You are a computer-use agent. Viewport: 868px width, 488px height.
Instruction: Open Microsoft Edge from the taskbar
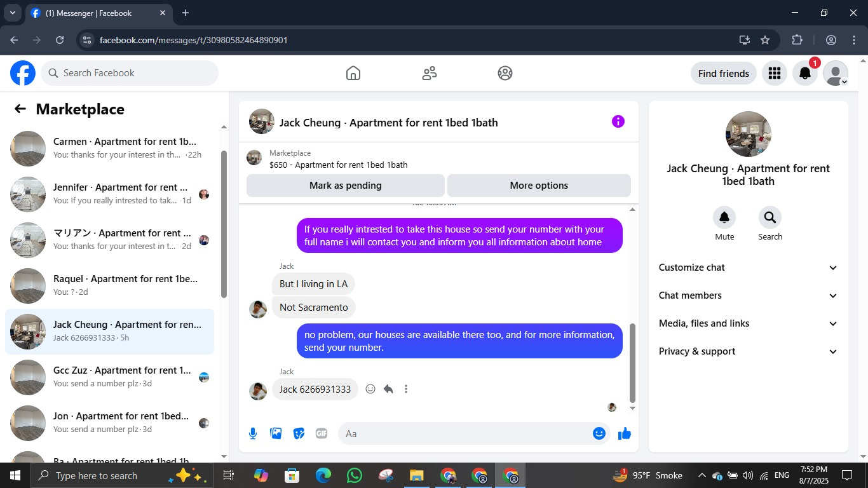323,475
